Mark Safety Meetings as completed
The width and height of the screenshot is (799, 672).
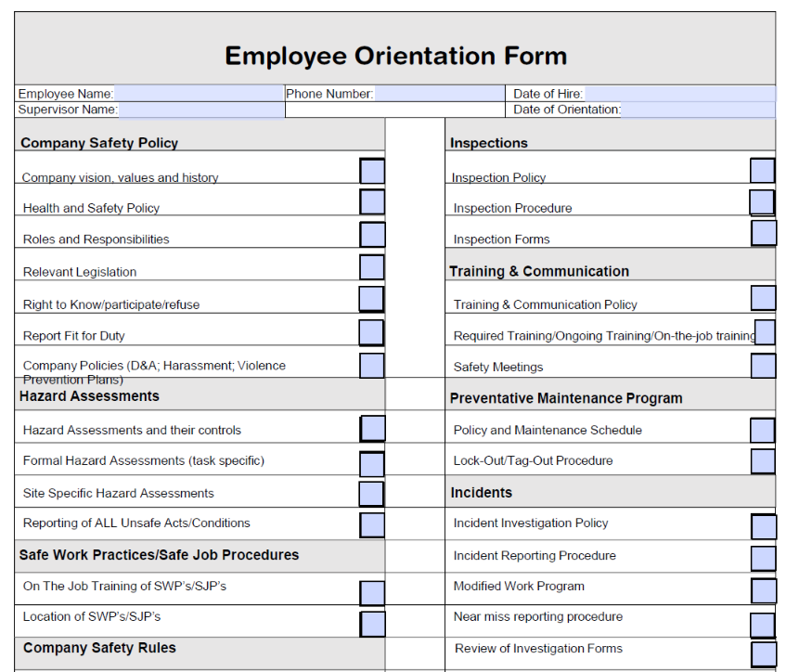click(x=763, y=366)
